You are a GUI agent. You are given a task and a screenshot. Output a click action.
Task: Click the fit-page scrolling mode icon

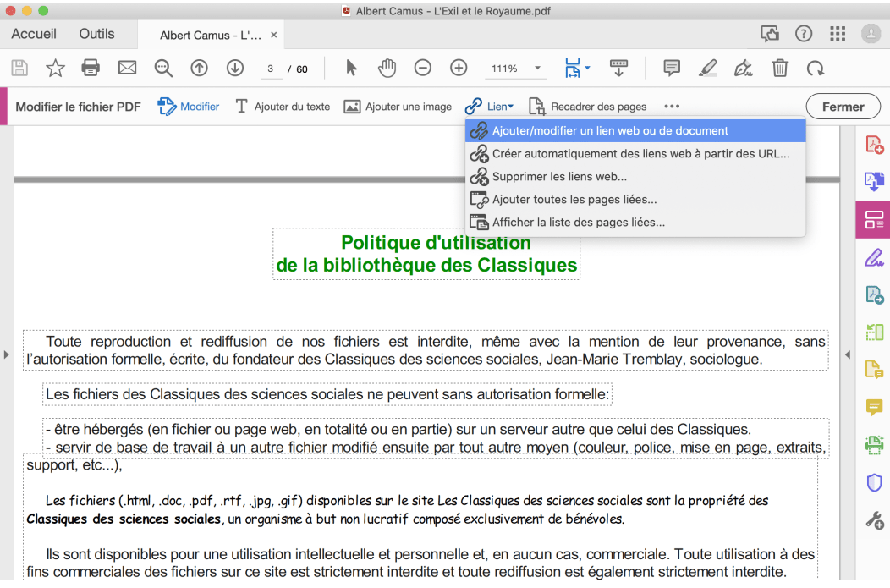click(573, 69)
